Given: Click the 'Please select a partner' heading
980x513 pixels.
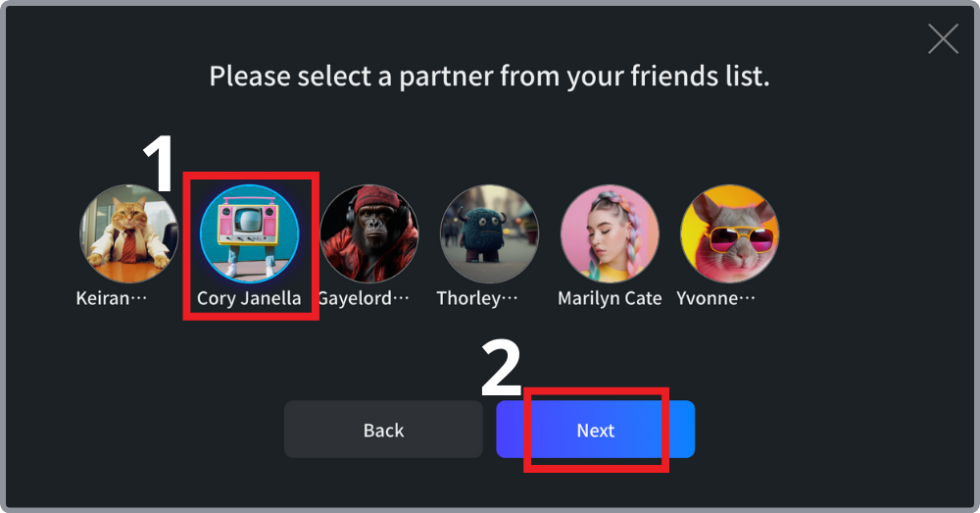Looking at the screenshot, I should [489, 77].
